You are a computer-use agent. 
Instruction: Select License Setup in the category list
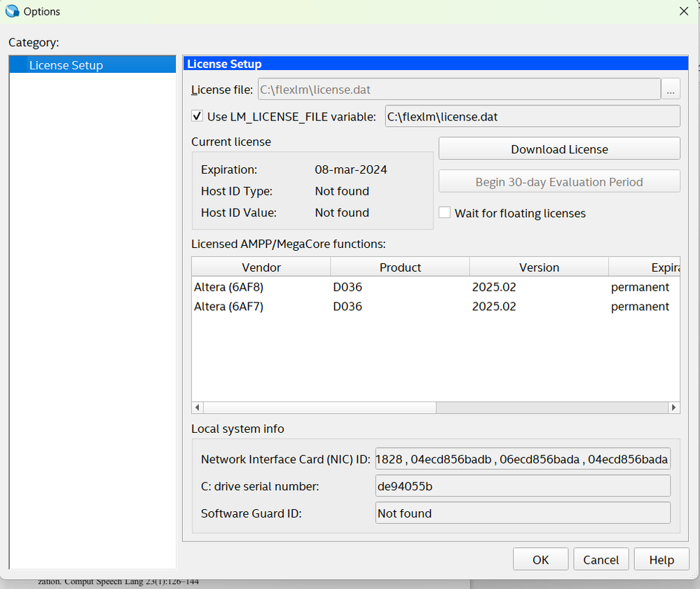(x=92, y=65)
